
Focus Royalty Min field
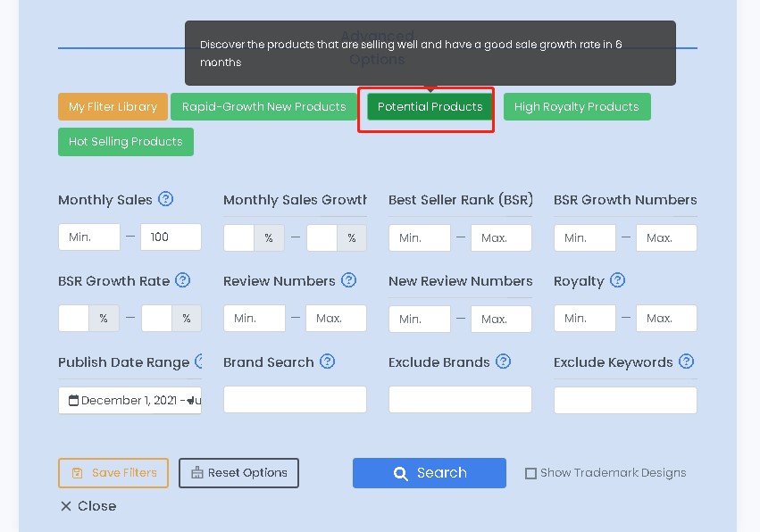[585, 319]
